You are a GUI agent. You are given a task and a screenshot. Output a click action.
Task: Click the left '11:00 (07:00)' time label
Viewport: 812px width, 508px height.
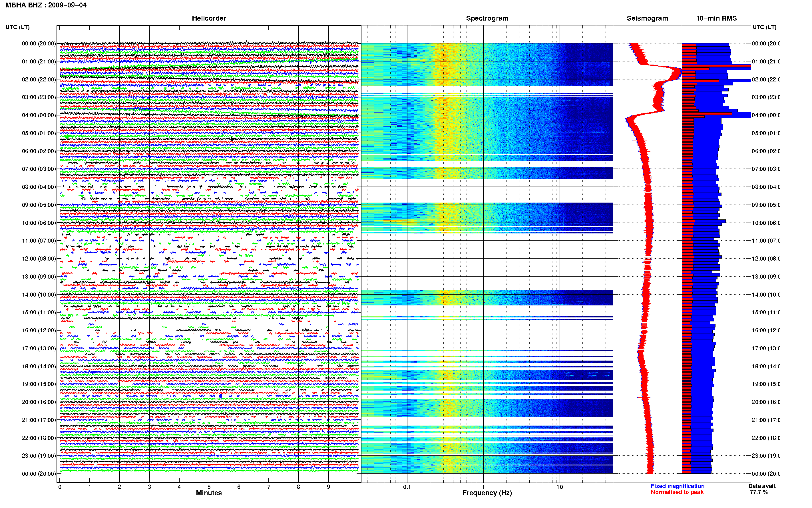point(39,241)
